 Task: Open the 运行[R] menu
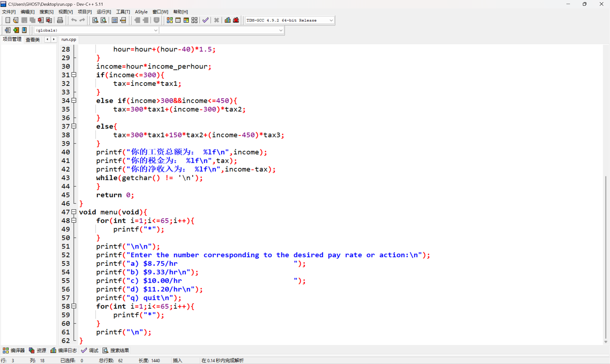coord(104,12)
